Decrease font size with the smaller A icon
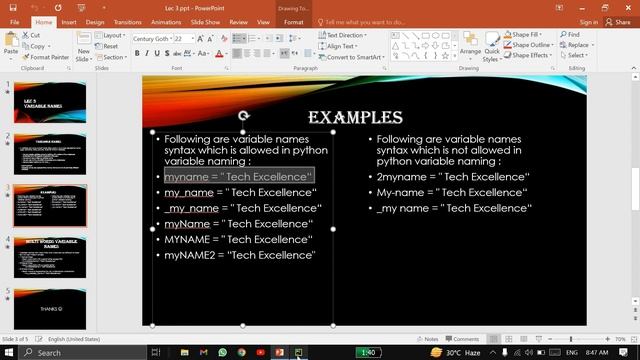 [210, 39]
